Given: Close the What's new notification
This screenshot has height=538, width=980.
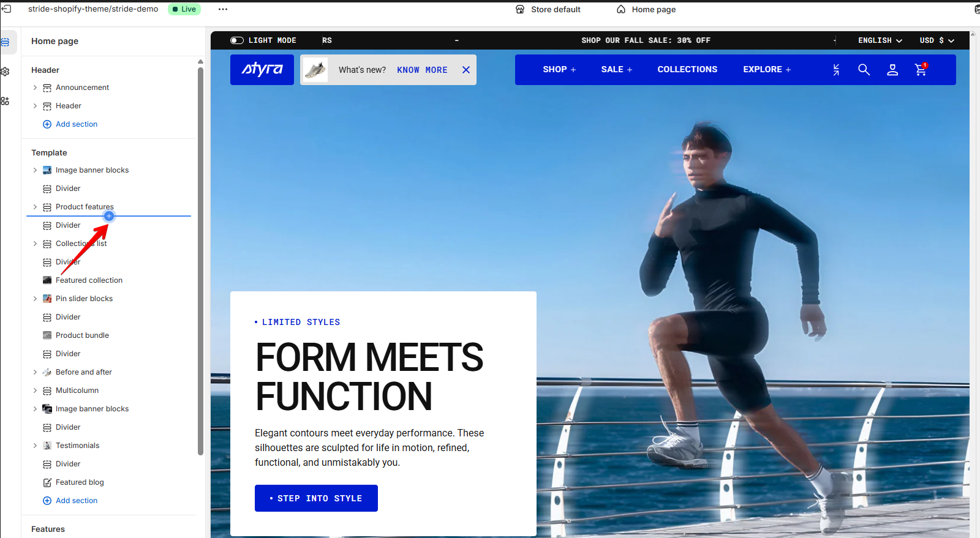Looking at the screenshot, I should [x=466, y=70].
